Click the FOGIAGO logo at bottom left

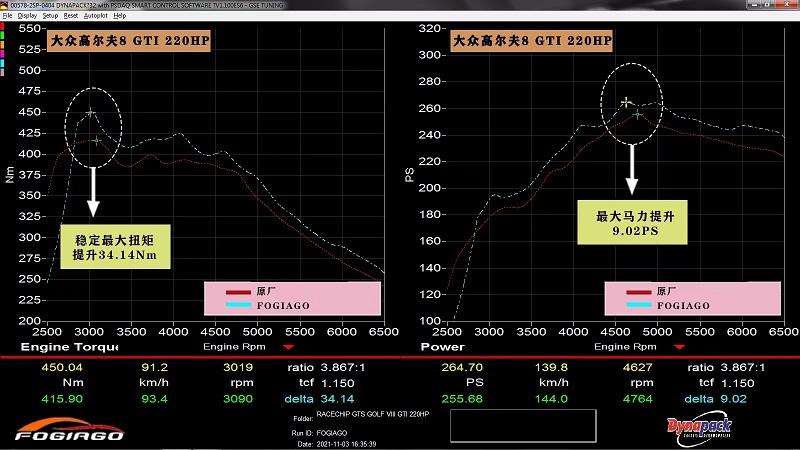[69, 430]
